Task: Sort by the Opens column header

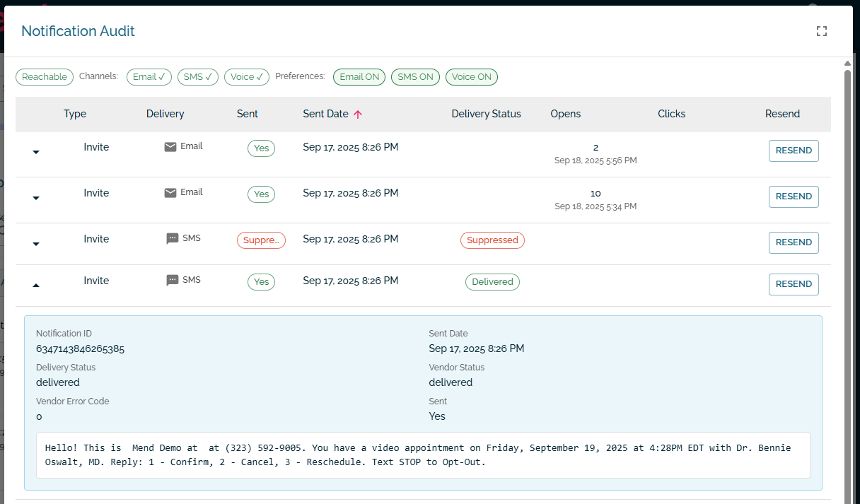Action: point(566,114)
